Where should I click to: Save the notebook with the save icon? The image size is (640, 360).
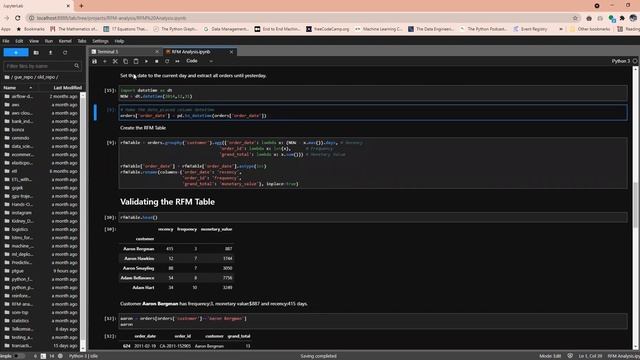95,61
